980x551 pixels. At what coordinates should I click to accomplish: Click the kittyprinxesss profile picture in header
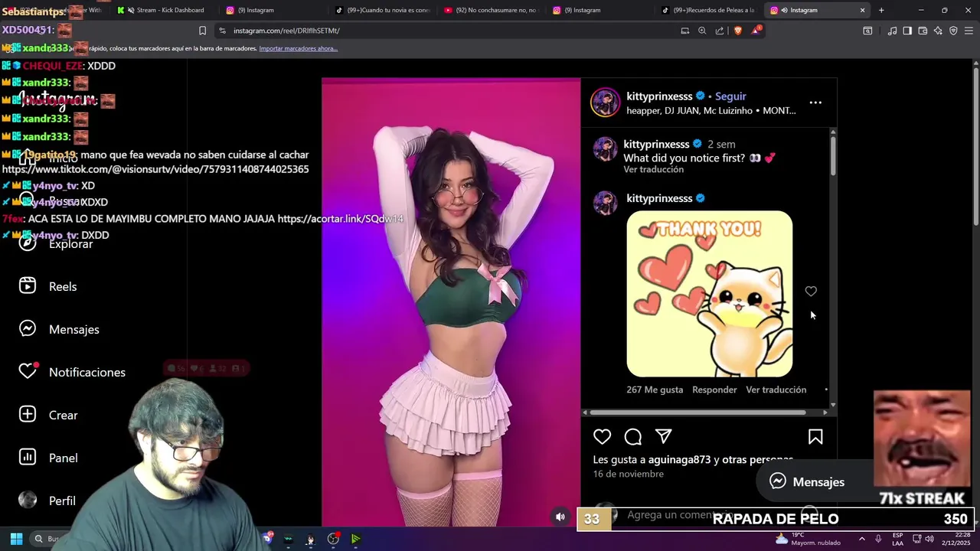605,103
